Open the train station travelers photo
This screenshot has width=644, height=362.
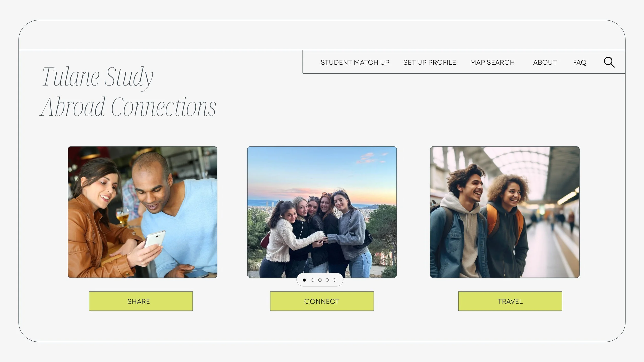[505, 212]
